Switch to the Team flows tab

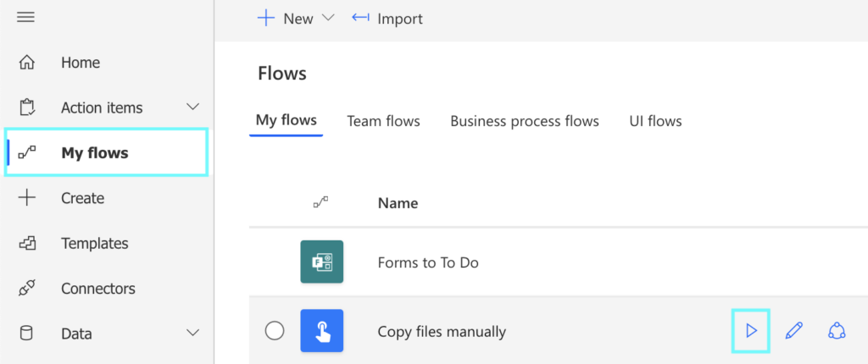click(x=383, y=121)
